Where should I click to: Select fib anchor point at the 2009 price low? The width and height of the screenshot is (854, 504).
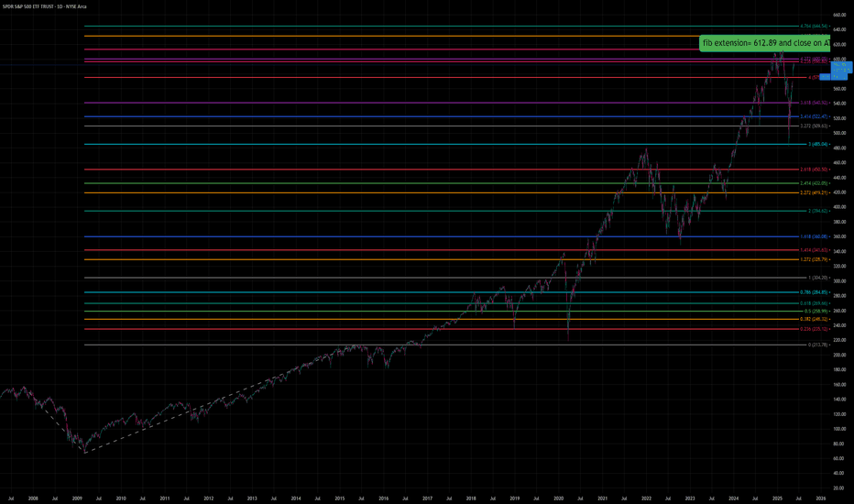[85, 453]
